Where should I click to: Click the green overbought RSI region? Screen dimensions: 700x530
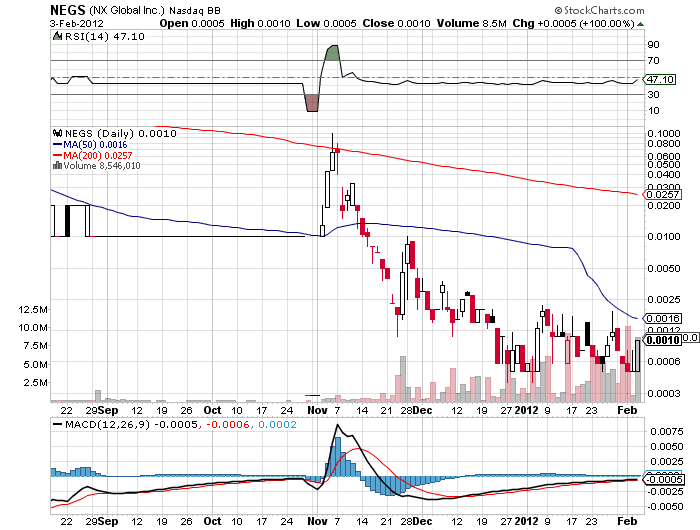click(332, 53)
